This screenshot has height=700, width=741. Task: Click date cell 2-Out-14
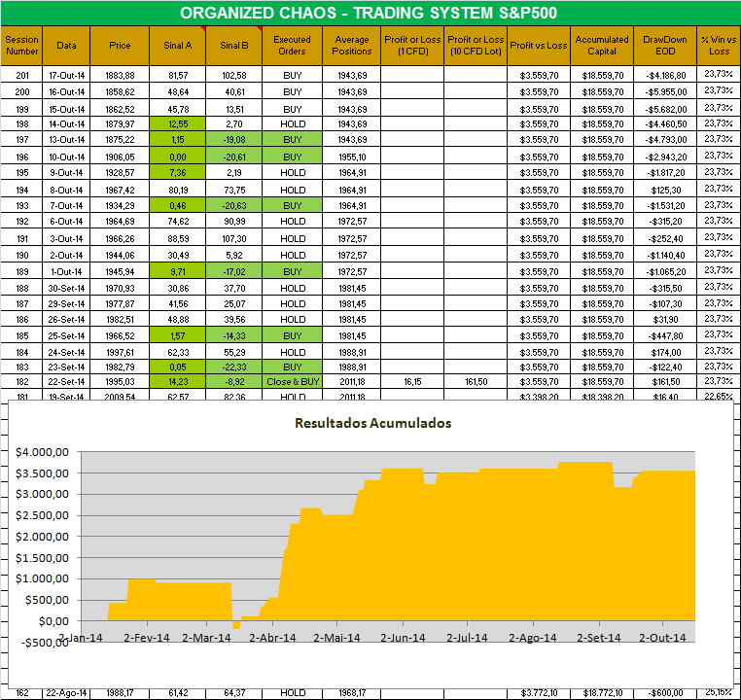(66, 255)
